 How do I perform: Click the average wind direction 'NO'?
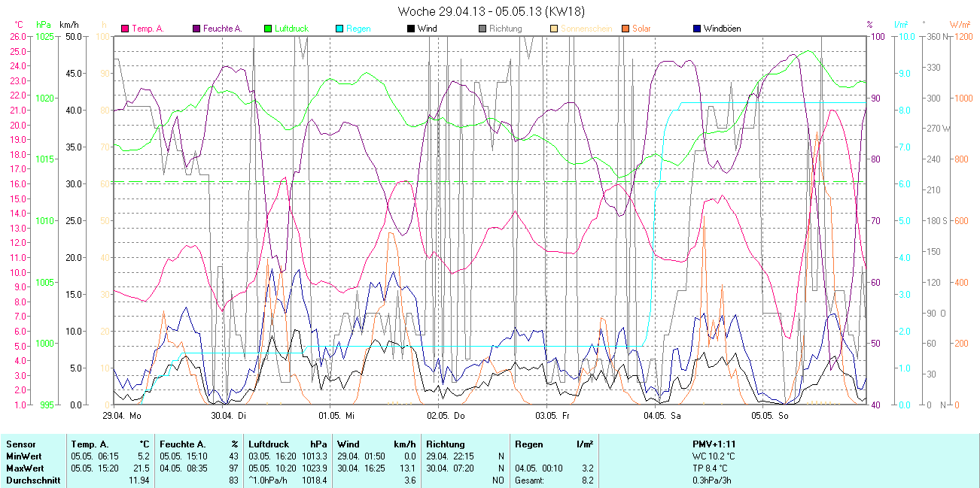point(498,480)
